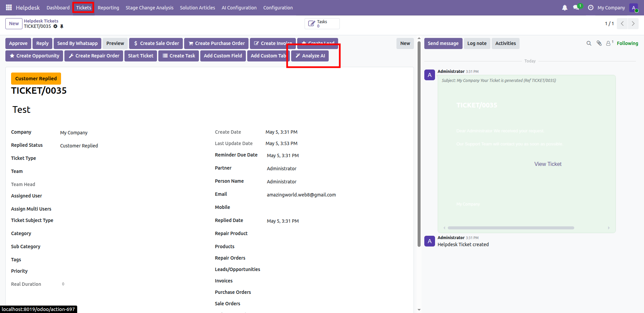The image size is (644, 313).
Task: Open the Tasks smart button
Action: [x=322, y=24]
